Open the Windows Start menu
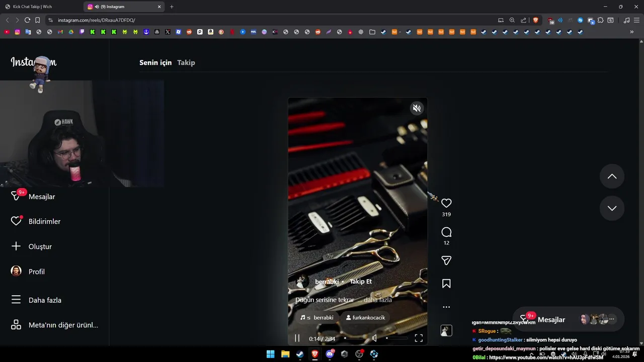The width and height of the screenshot is (644, 362). tap(270, 354)
